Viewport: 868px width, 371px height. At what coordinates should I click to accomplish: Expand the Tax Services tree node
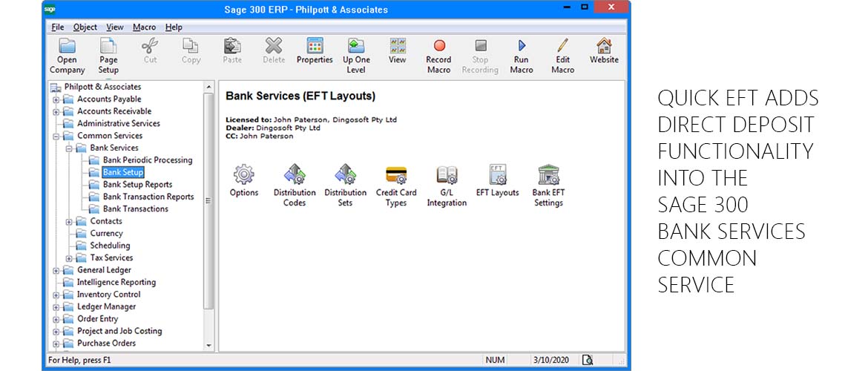click(69, 259)
